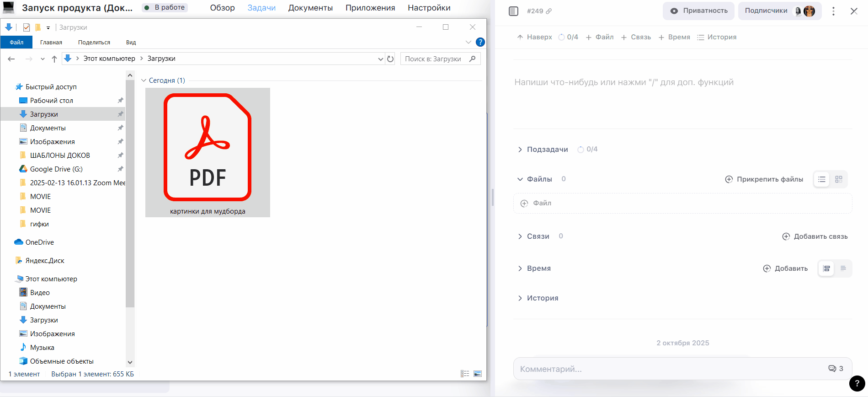Click Прикрепить файлы button
This screenshot has width=868, height=397.
[x=764, y=179]
